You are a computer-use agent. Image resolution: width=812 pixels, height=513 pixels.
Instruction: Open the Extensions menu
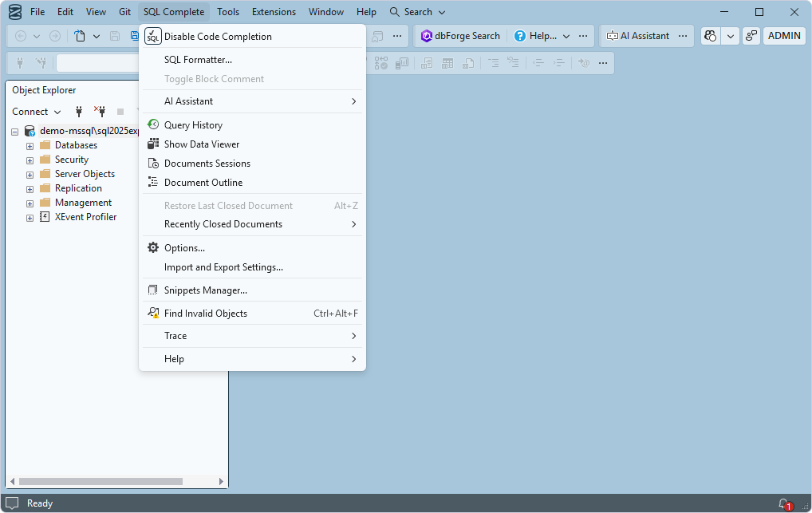(x=274, y=11)
